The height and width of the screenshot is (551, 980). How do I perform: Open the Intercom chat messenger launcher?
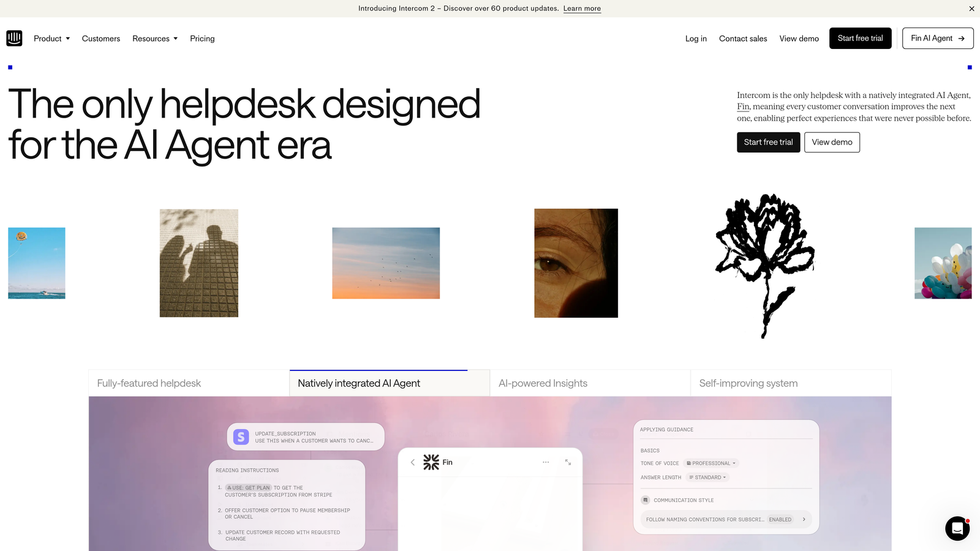coord(957,528)
